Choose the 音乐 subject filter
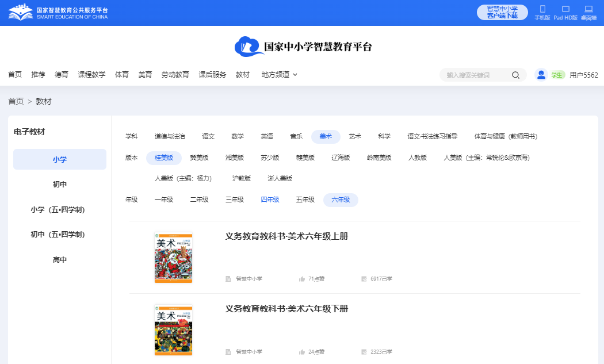Screen dimensions: 604x364 tap(296, 136)
